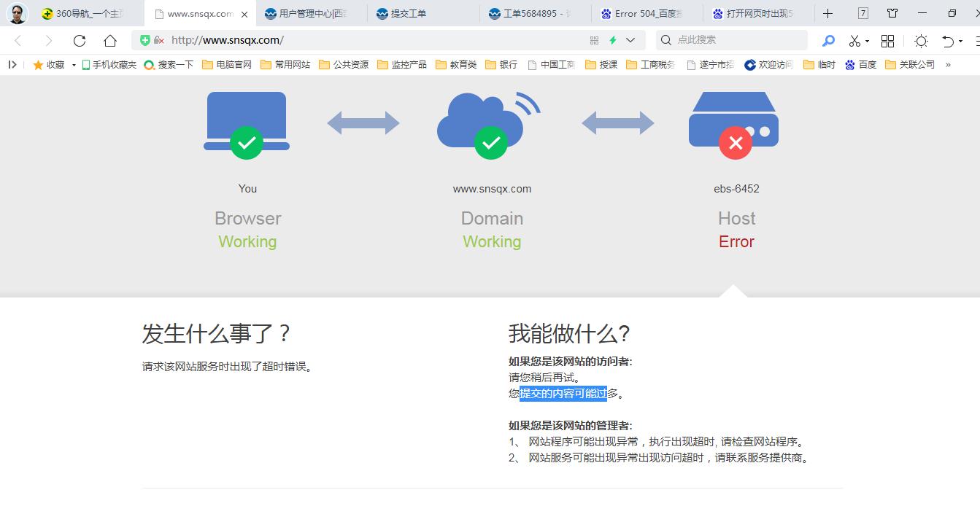The image size is (980, 506).
Task: Click the green shield site security icon
Action: (145, 41)
